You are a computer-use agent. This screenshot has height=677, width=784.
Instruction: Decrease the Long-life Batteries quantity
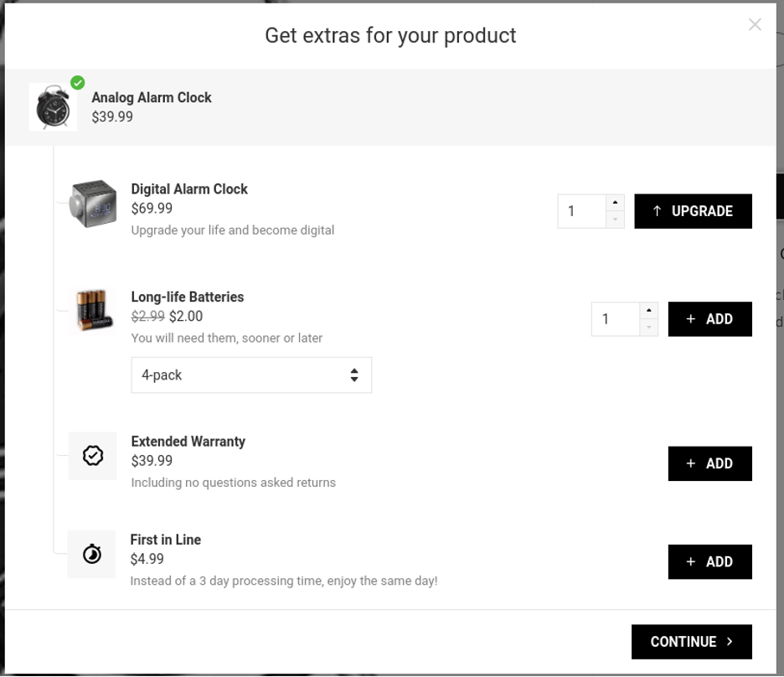[648, 327]
